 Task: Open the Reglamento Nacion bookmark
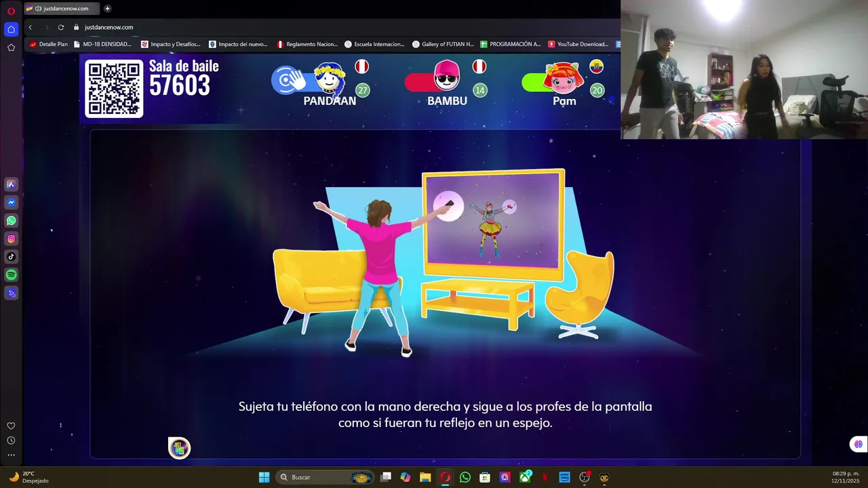[307, 44]
